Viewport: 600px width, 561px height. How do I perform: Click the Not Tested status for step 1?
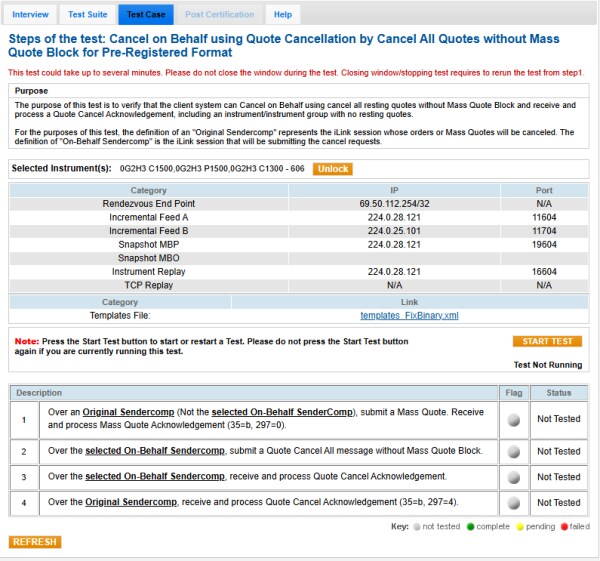pos(558,420)
